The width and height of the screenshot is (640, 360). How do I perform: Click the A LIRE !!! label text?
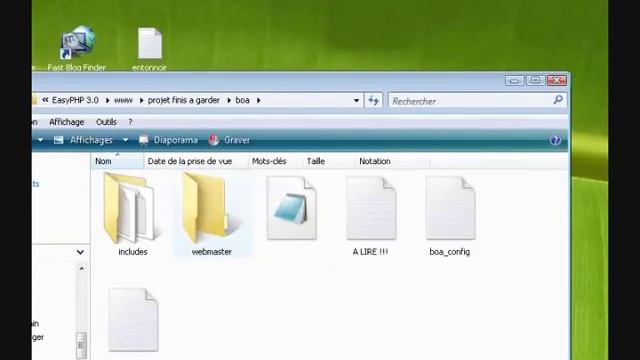(x=370, y=252)
